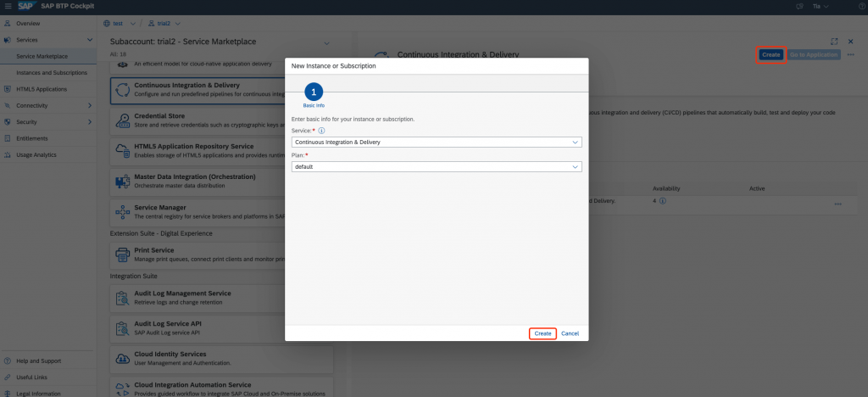Go to Overview in sidebar
Image resolution: width=868 pixels, height=397 pixels.
tap(28, 24)
